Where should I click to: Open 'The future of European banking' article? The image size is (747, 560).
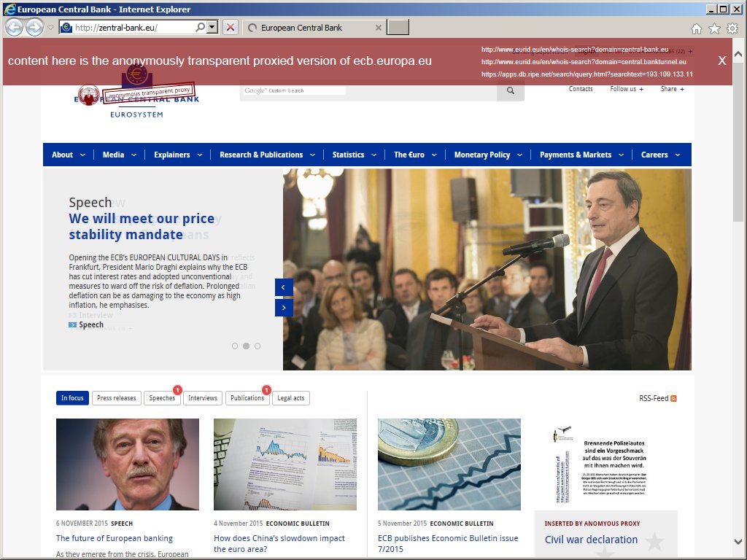click(115, 538)
